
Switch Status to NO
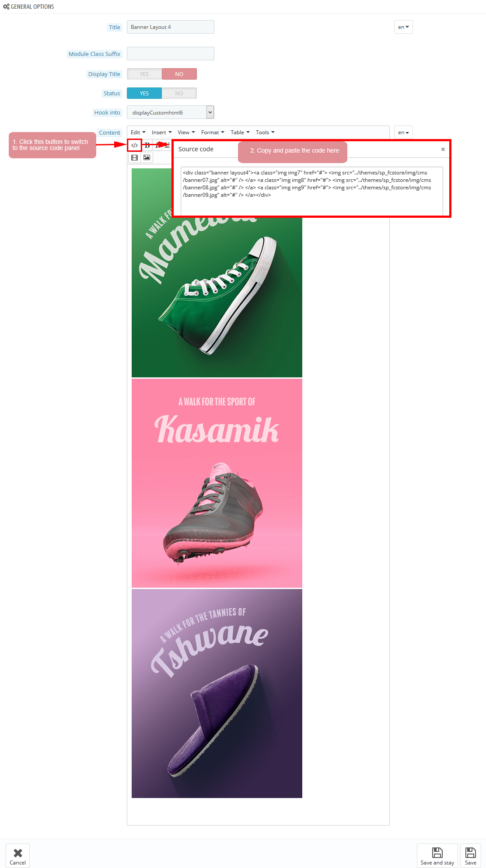(179, 93)
